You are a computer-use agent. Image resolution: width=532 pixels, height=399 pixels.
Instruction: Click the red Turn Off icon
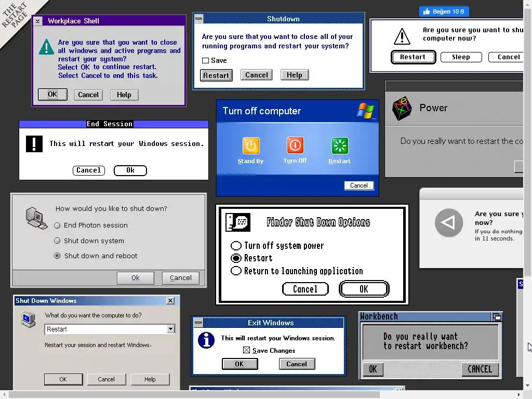pyautogui.click(x=295, y=145)
